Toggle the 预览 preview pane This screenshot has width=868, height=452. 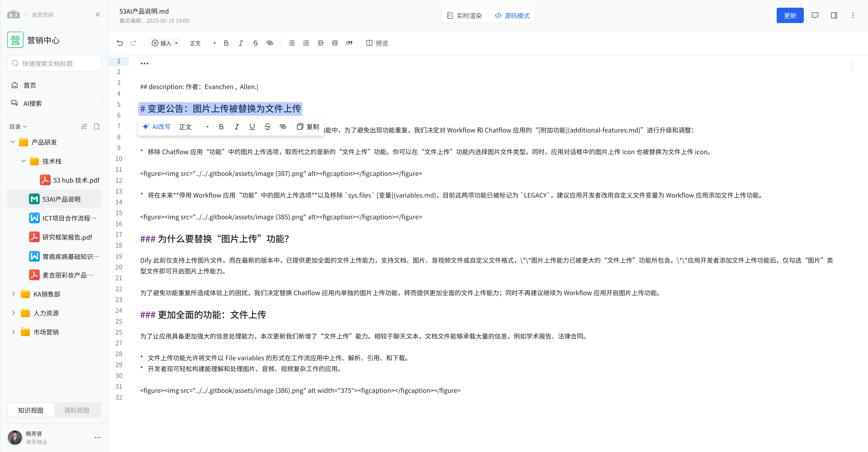(377, 43)
